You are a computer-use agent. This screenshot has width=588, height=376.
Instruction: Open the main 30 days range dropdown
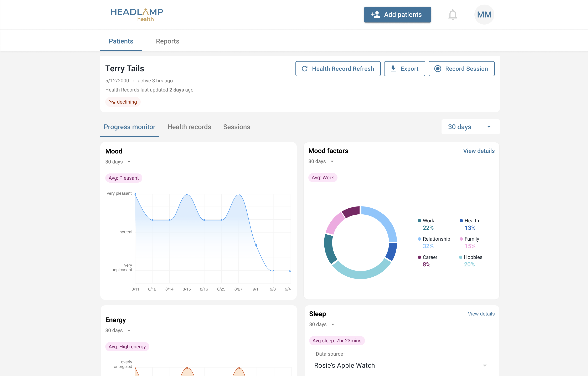pyautogui.click(x=470, y=127)
